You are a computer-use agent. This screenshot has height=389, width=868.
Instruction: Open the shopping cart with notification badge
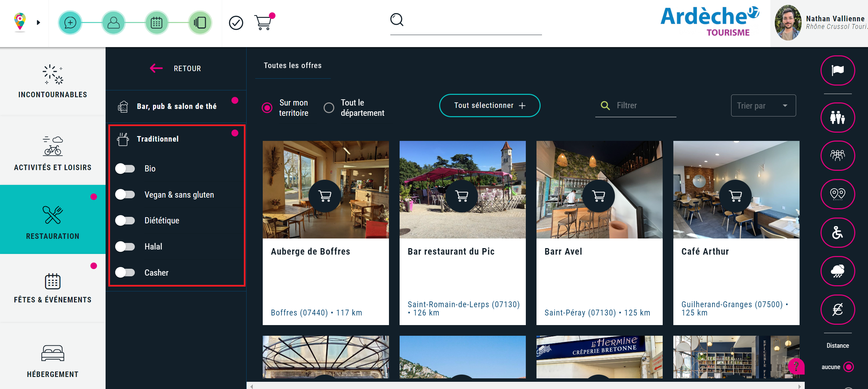tap(264, 22)
